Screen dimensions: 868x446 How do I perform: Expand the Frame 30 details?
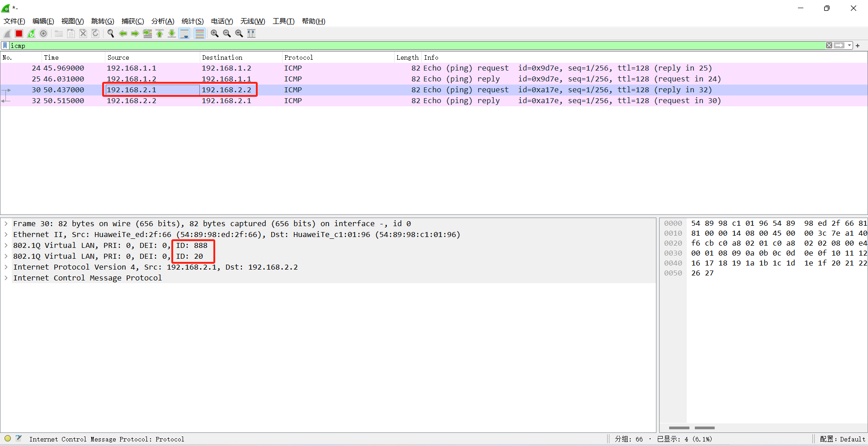coord(6,224)
